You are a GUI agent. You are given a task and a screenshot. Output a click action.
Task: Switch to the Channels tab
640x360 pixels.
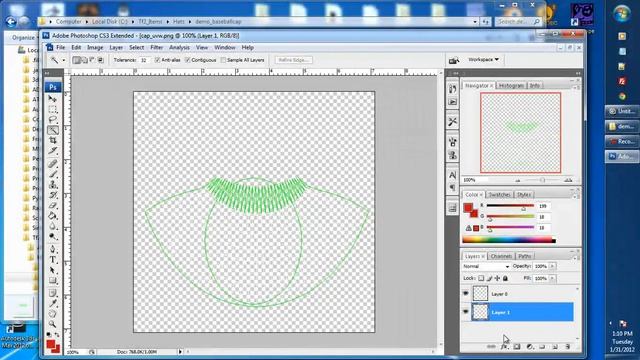pos(501,256)
